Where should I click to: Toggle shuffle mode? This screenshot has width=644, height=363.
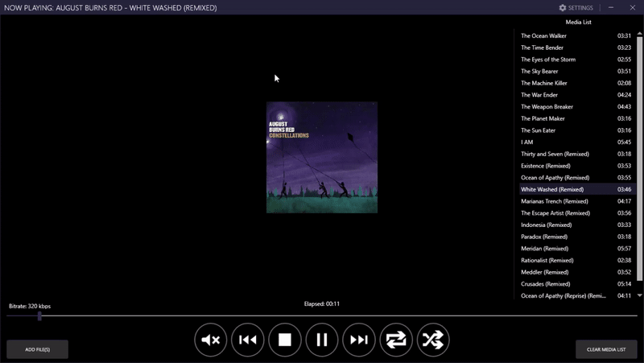[x=433, y=340]
